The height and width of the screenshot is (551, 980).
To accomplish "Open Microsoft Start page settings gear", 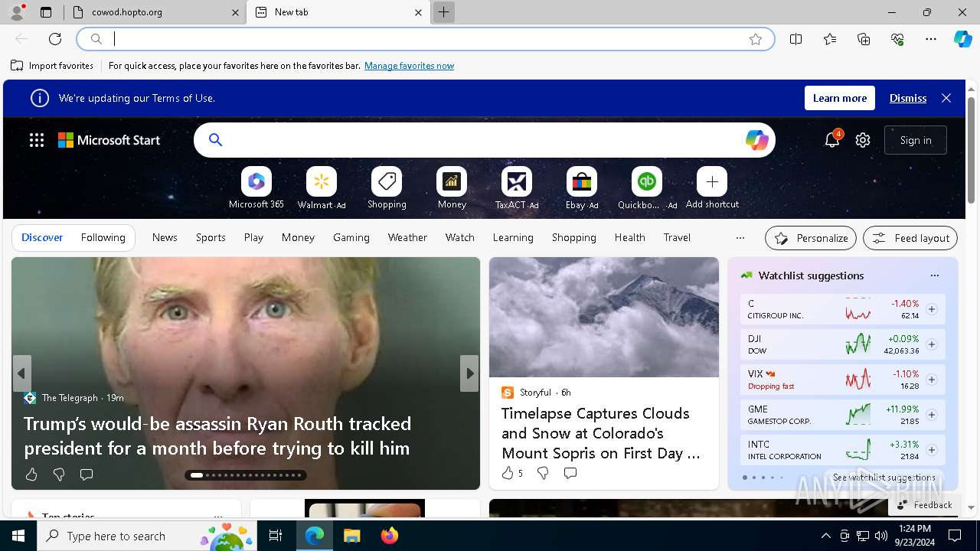I will 863,140.
